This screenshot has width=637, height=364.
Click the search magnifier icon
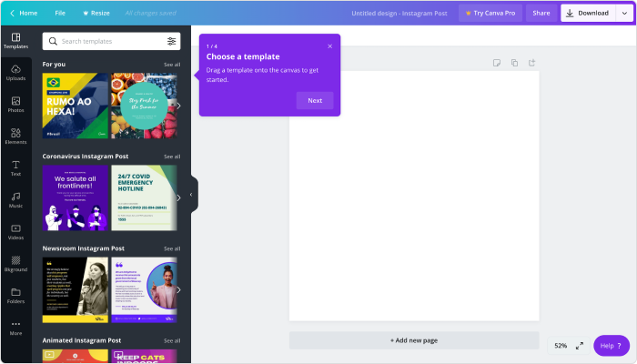(53, 41)
